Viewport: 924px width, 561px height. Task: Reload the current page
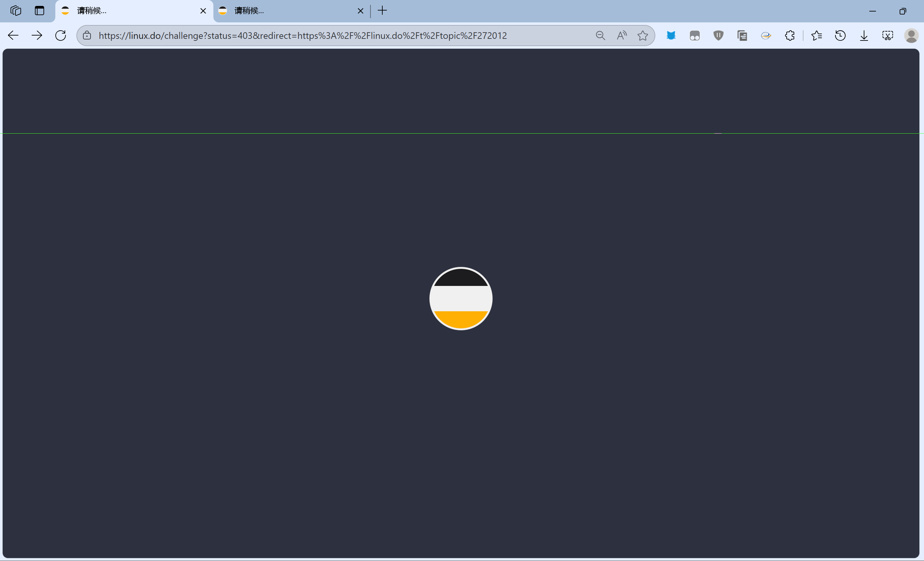[60, 36]
